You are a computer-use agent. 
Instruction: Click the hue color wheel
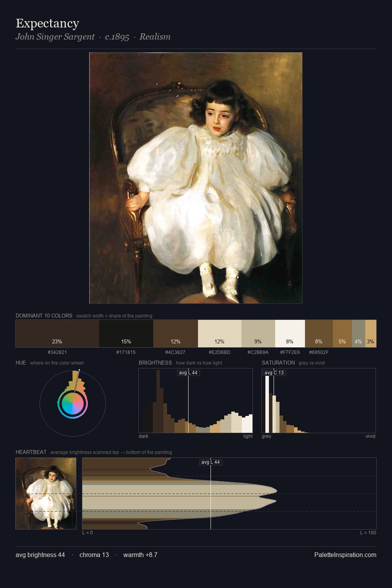coord(73,403)
